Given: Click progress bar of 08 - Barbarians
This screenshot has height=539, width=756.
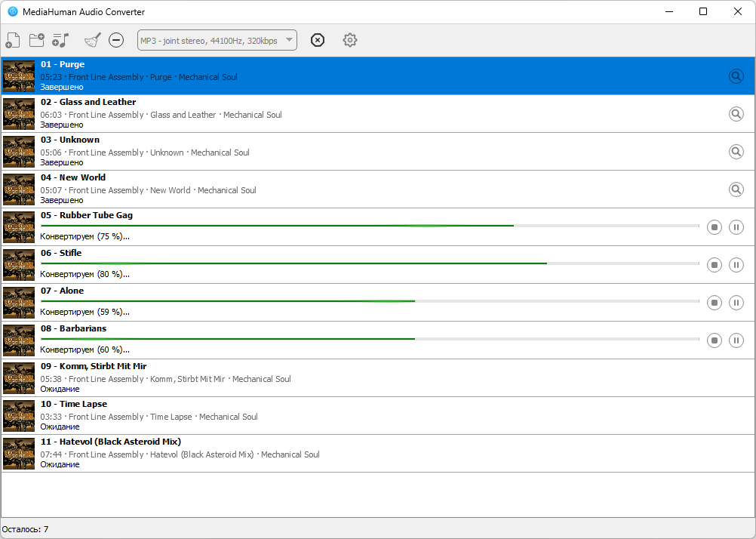Looking at the screenshot, I should 370,339.
